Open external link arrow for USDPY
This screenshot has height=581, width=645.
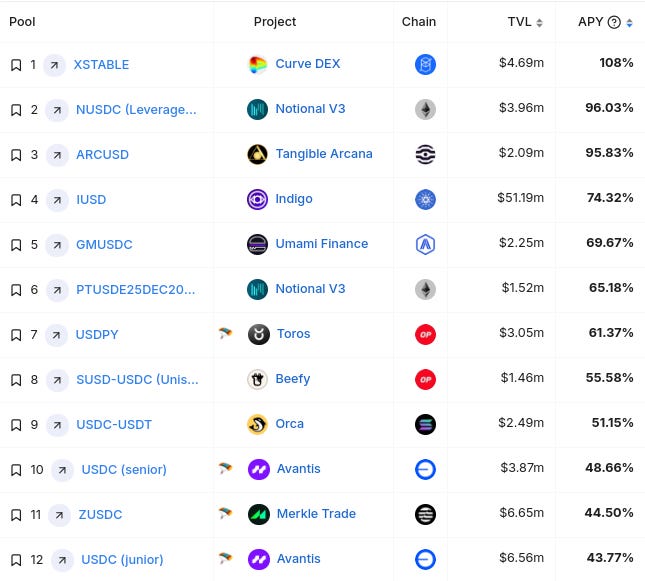[x=56, y=335]
